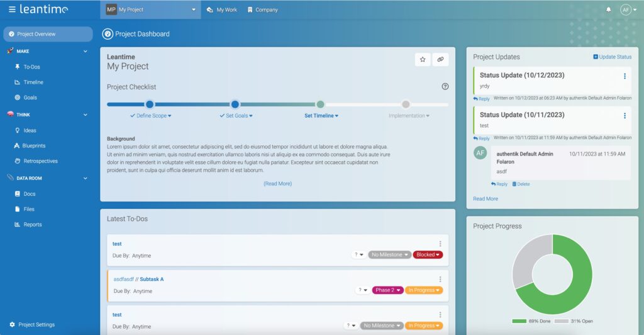
Task: Open the notifications bell
Action: click(x=608, y=10)
